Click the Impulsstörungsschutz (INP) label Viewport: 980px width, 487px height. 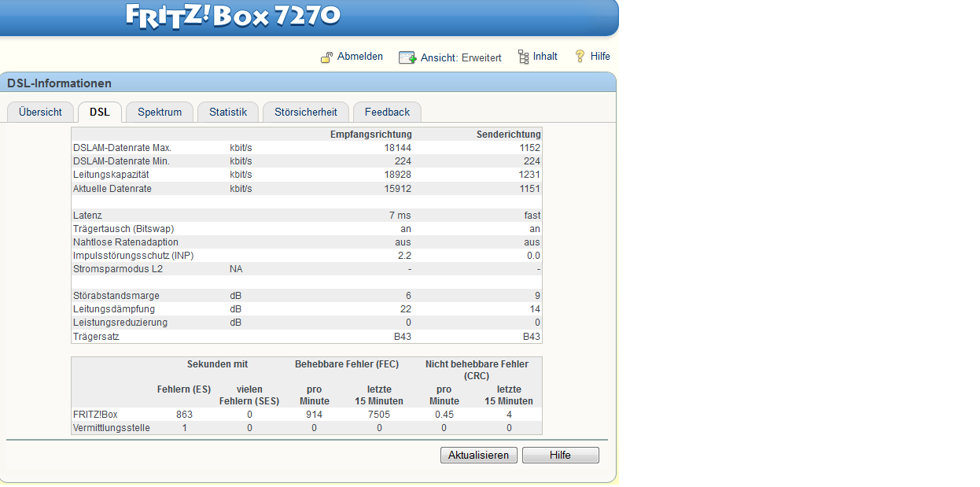click(134, 256)
